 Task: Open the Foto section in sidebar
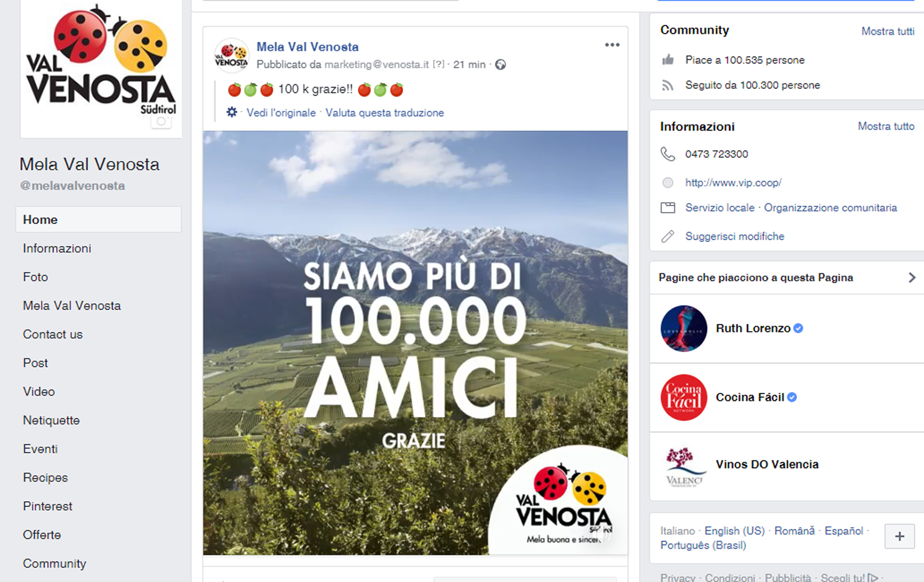coord(35,277)
